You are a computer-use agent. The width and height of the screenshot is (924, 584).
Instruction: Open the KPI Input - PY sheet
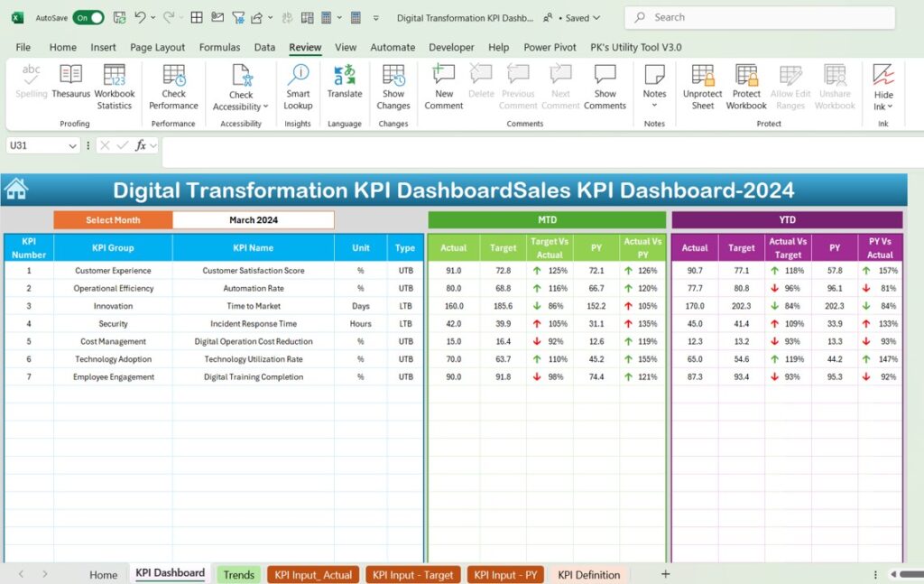pos(505,575)
